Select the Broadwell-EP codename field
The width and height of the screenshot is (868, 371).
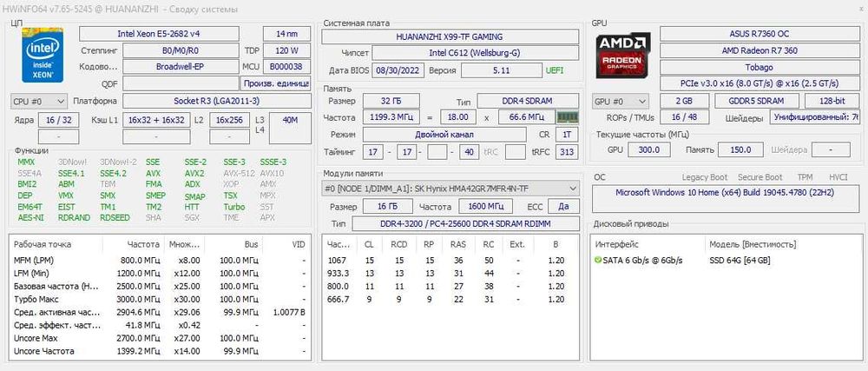181,67
